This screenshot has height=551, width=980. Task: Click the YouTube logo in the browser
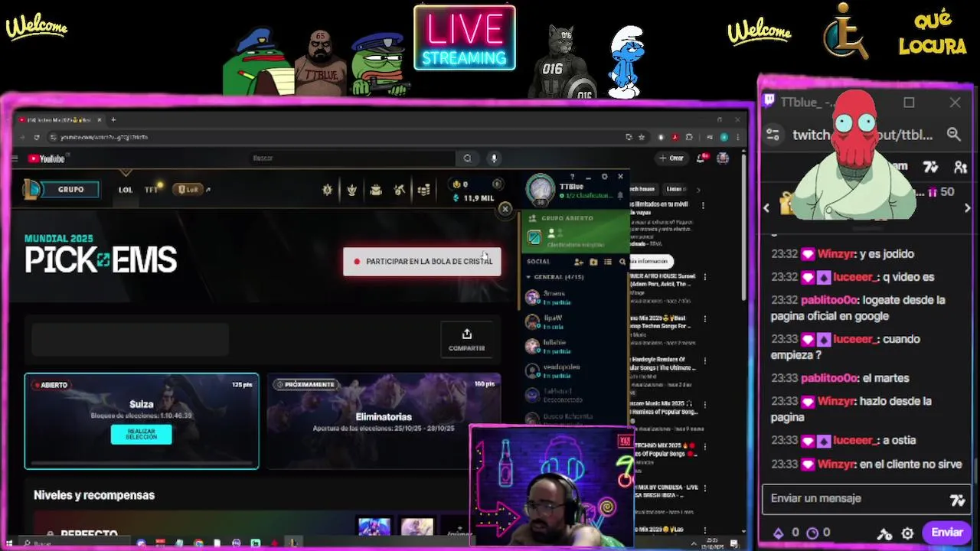point(47,158)
